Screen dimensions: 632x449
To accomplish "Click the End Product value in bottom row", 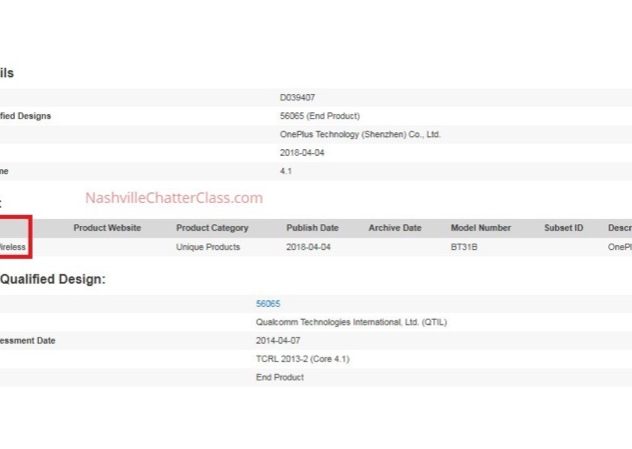I will click(x=280, y=377).
